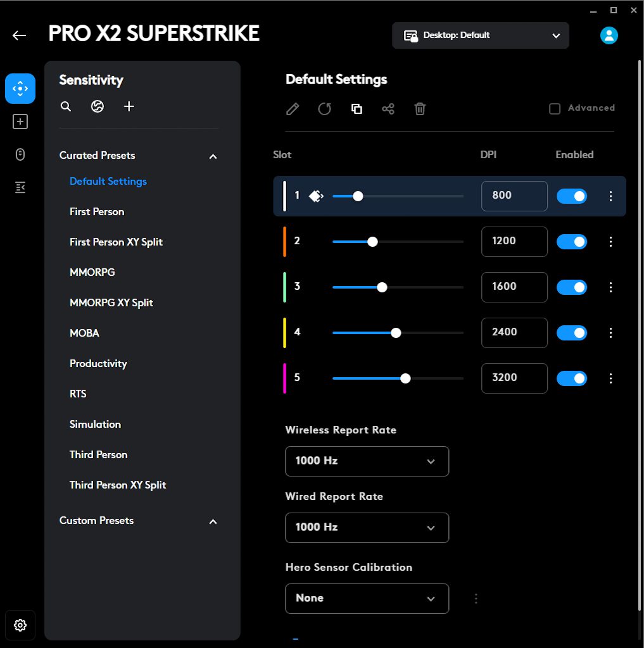
Task: Open the user account avatar
Action: [x=609, y=35]
